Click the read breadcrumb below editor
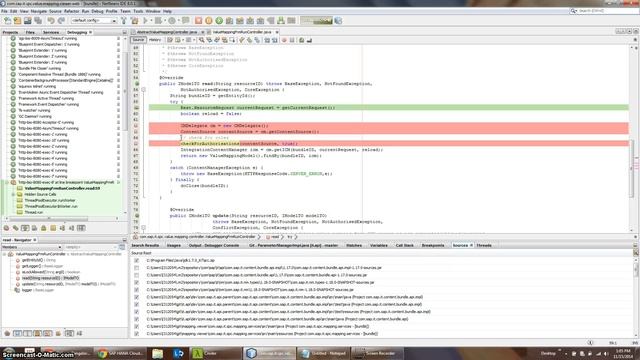Viewport: 640px width, 360px height. [x=274, y=237]
